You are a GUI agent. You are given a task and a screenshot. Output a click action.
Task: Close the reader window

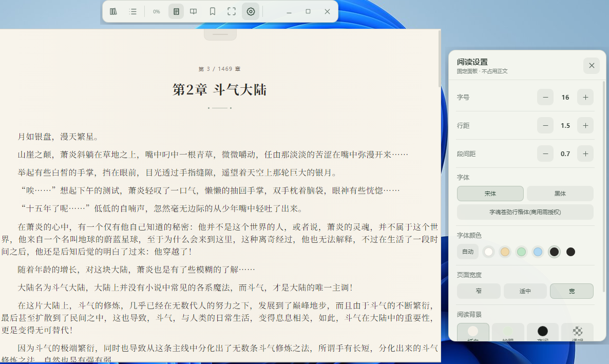[328, 12]
